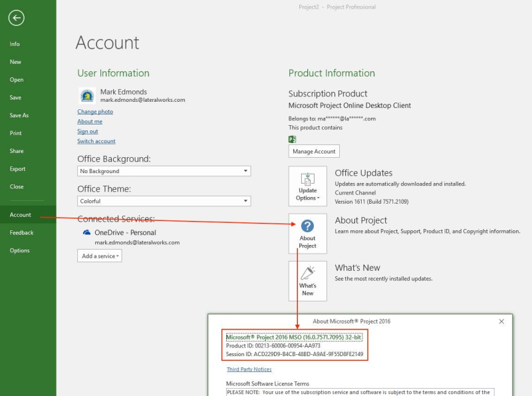Image resolution: width=532 pixels, height=396 pixels.
Task: Click the OneDrive - Personal service entry
Action: coord(125,232)
